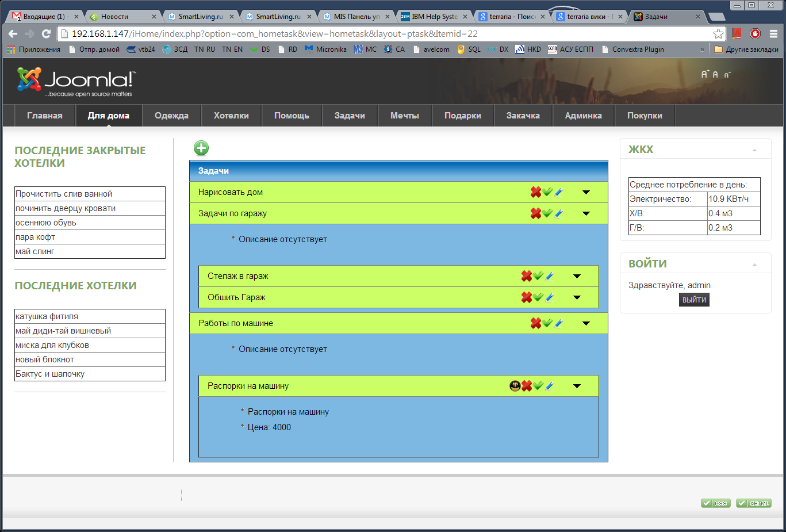Mark 'Обшить Гараж' complete with green checkmark

tap(538, 297)
